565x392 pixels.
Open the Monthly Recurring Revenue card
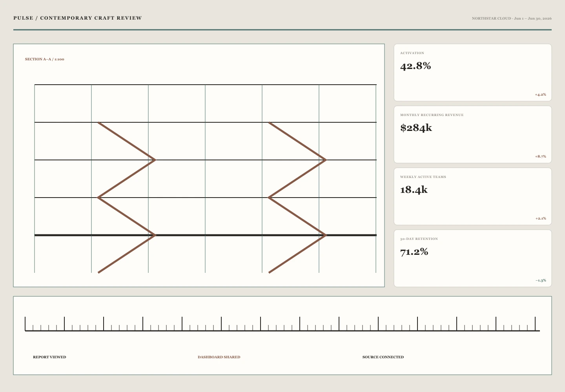[x=473, y=134]
